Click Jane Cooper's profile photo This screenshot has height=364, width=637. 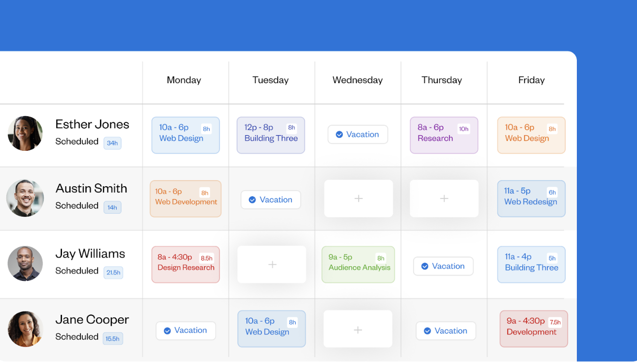point(26,329)
